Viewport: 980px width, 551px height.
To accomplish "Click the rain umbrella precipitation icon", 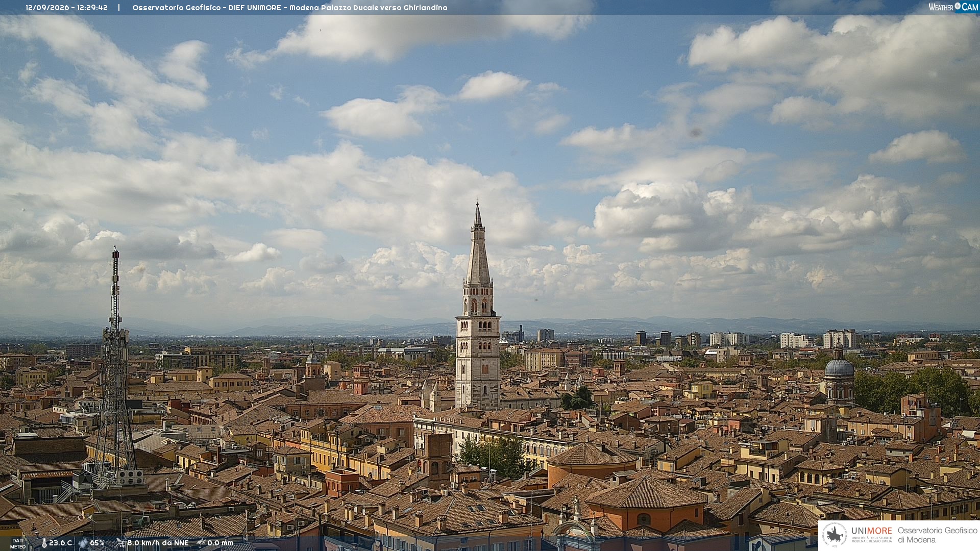I will [x=201, y=543].
